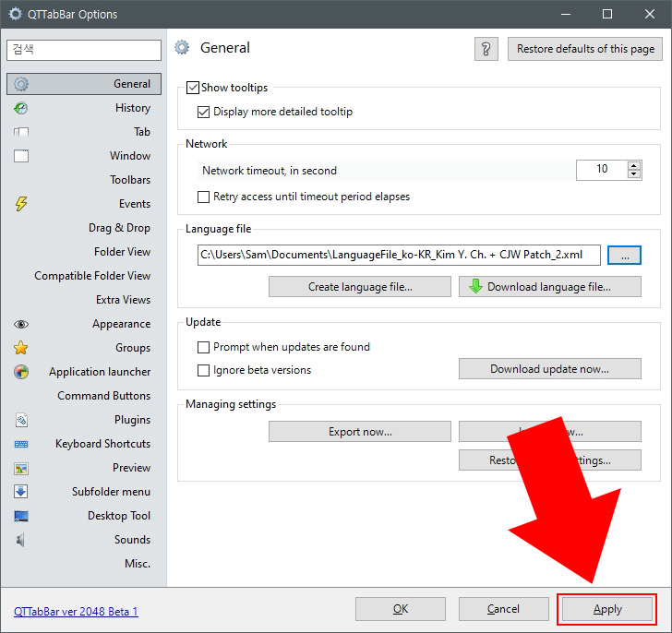Uncheck Display more detailed tooltip
The height and width of the screenshot is (633, 672).
[203, 113]
